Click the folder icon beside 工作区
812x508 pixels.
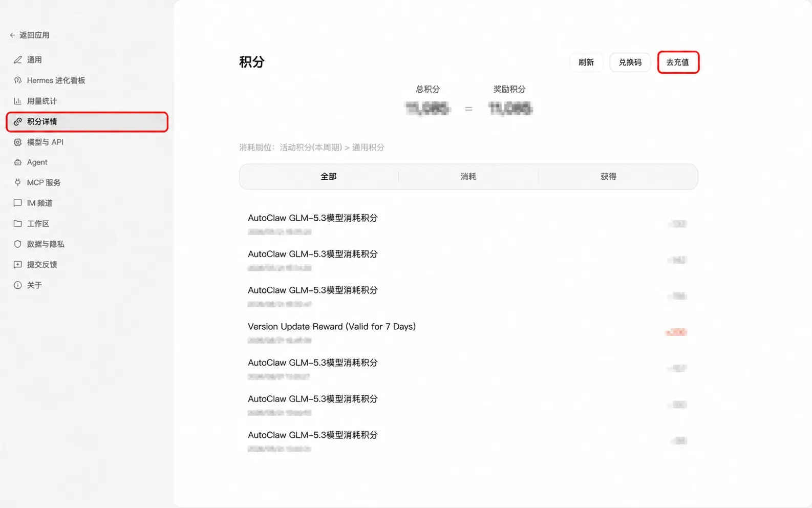tap(18, 224)
